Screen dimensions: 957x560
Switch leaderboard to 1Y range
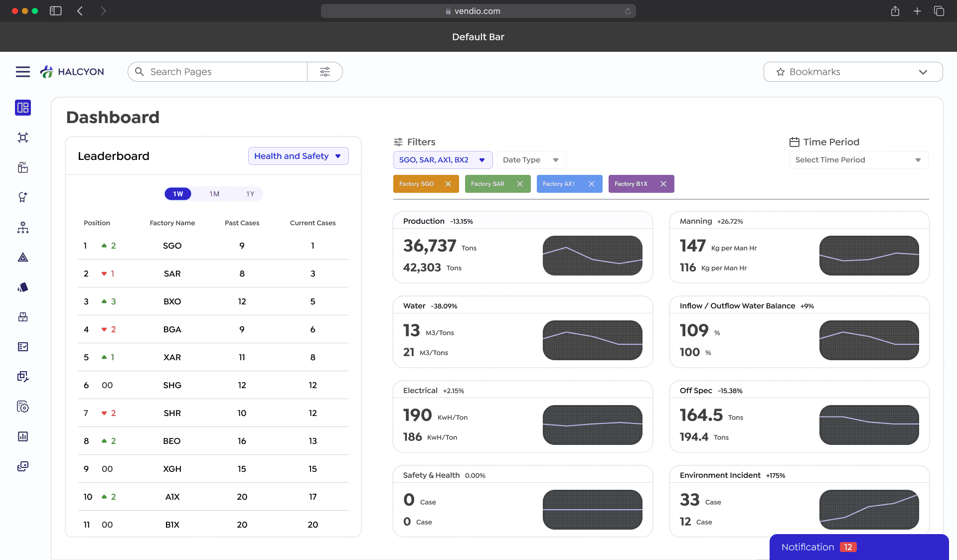point(250,194)
